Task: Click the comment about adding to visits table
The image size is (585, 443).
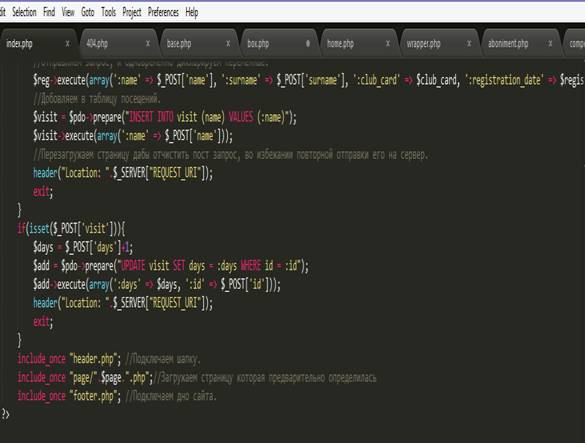Action: [97, 99]
